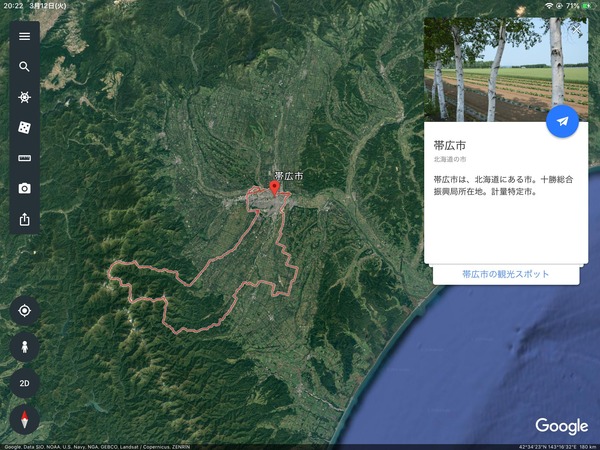Open the share icon
Screen dimensions: 600x450
click(24, 219)
